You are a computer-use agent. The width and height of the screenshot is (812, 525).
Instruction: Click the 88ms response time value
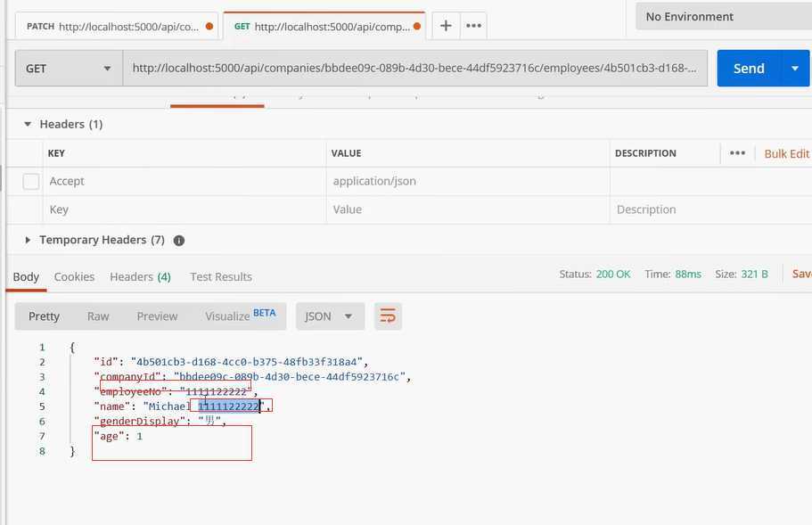coord(688,275)
